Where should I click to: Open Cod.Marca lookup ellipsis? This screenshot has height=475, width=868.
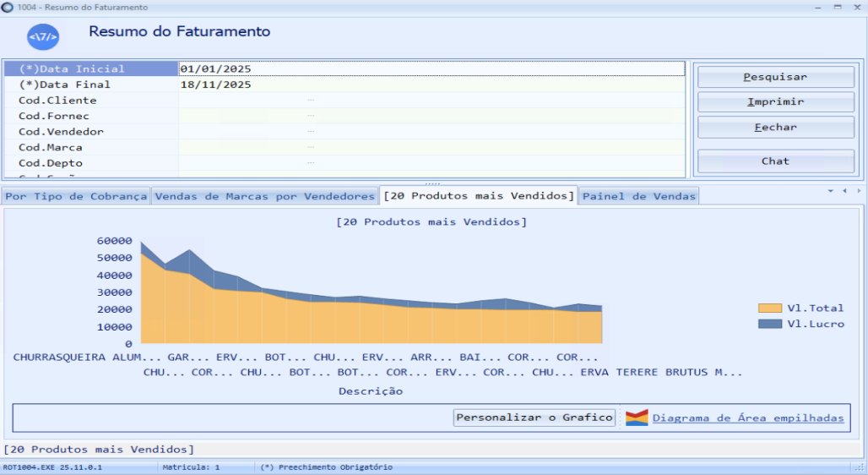click(x=311, y=147)
